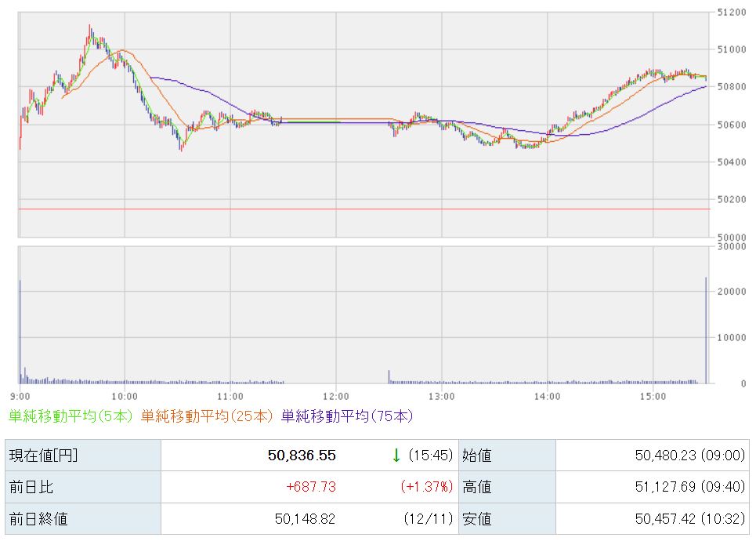Select the +687.73 change value
The width and height of the screenshot is (756, 541).
click(311, 487)
